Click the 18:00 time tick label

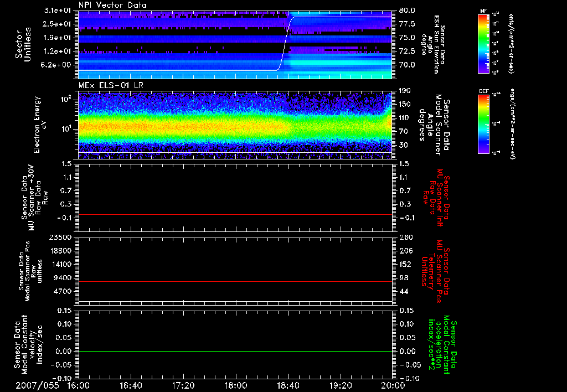point(235,385)
